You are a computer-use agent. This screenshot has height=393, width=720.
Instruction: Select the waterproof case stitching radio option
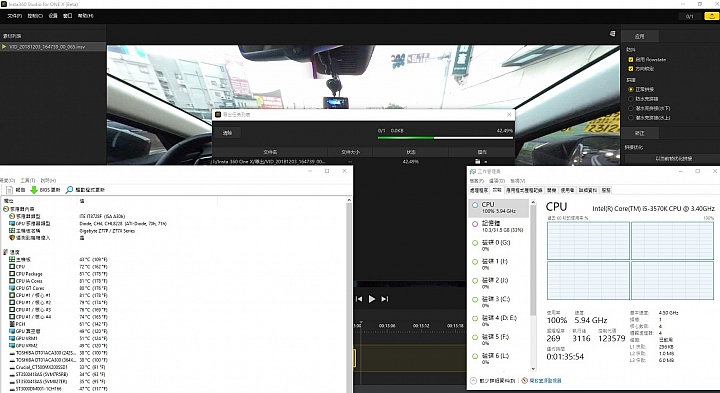(x=631, y=99)
